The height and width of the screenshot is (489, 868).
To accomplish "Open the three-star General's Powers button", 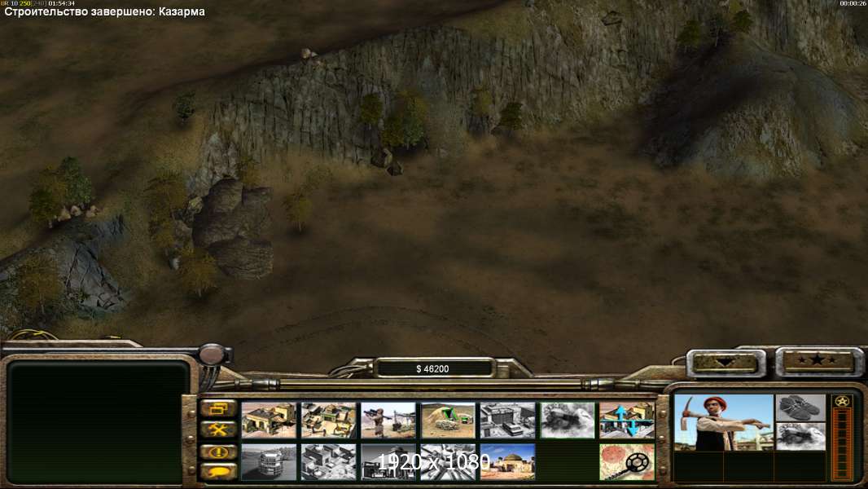I will tap(818, 362).
